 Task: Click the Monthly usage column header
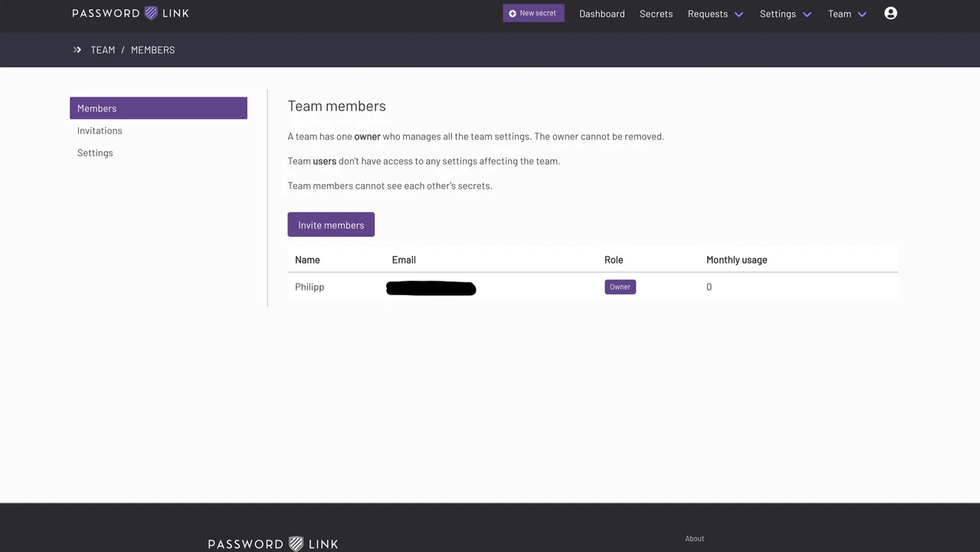coord(736,260)
